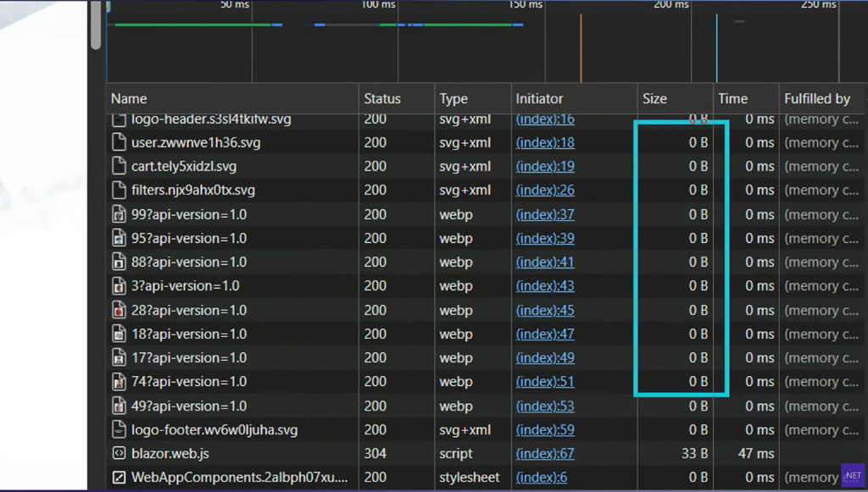Follow the (index):18 initiator link

click(545, 143)
